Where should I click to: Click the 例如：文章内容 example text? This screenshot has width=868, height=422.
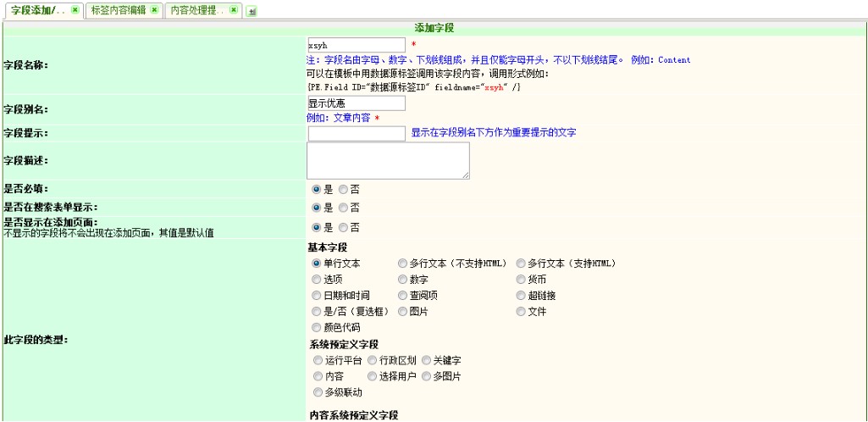(338, 118)
